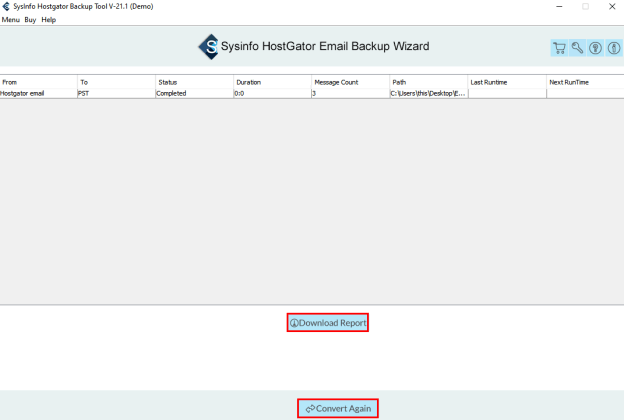Click the Message Count column header
This screenshot has width=624, height=420.
[349, 82]
